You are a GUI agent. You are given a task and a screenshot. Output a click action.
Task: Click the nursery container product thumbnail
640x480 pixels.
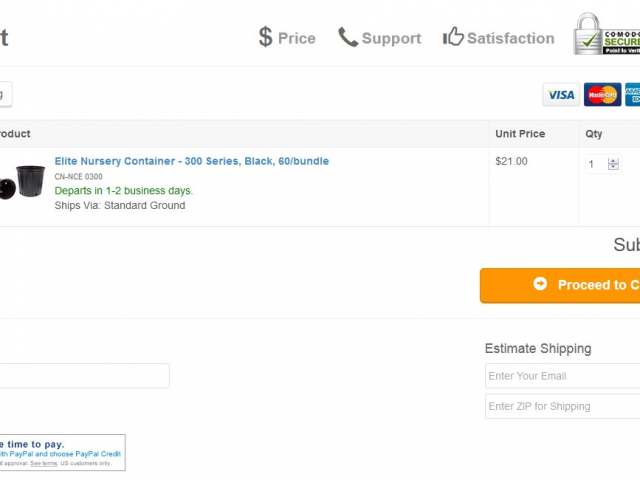(23, 182)
